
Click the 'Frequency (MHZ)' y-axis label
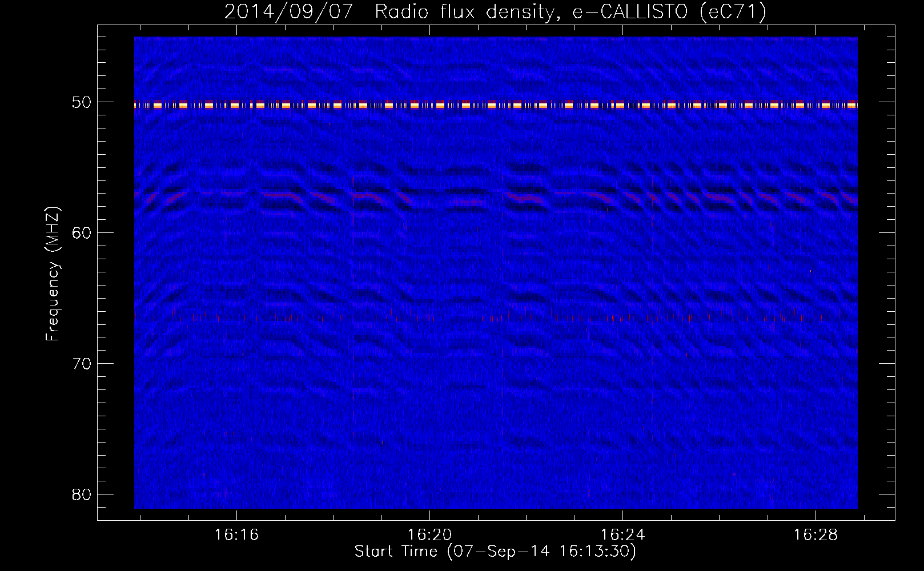coord(53,275)
